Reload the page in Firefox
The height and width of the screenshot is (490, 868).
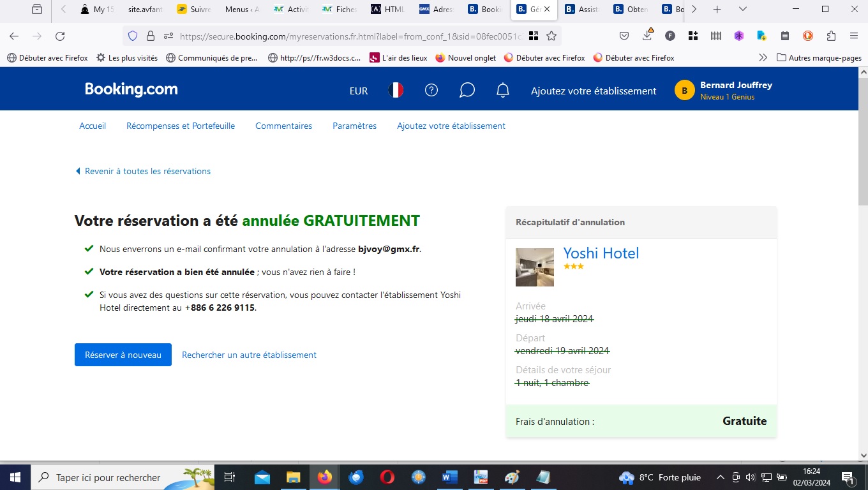(x=60, y=36)
